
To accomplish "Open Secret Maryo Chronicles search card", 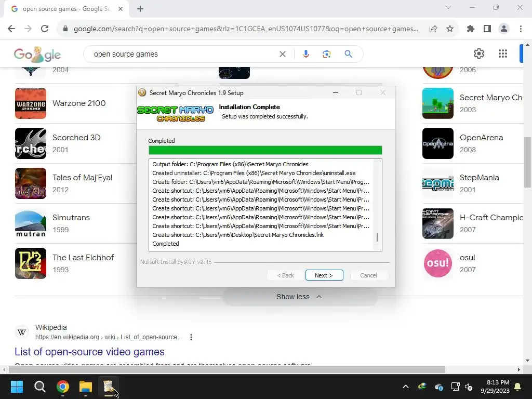I will click(x=472, y=103).
